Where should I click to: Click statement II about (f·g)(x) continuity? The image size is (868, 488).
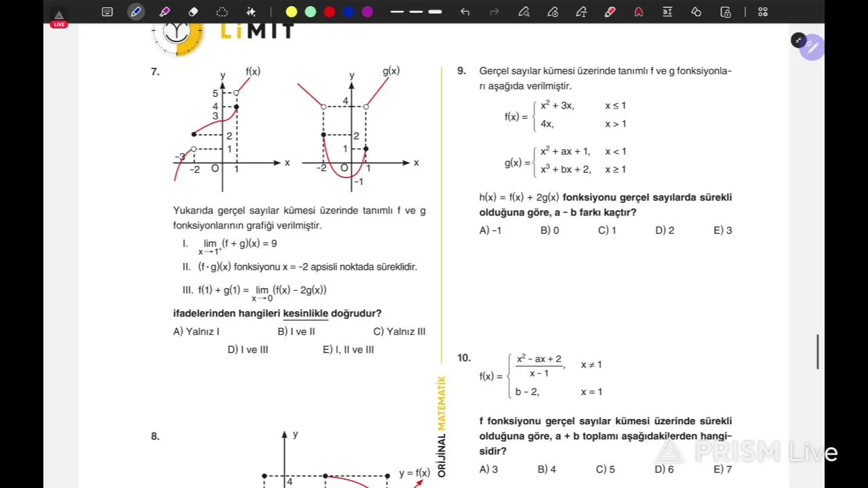click(300, 267)
